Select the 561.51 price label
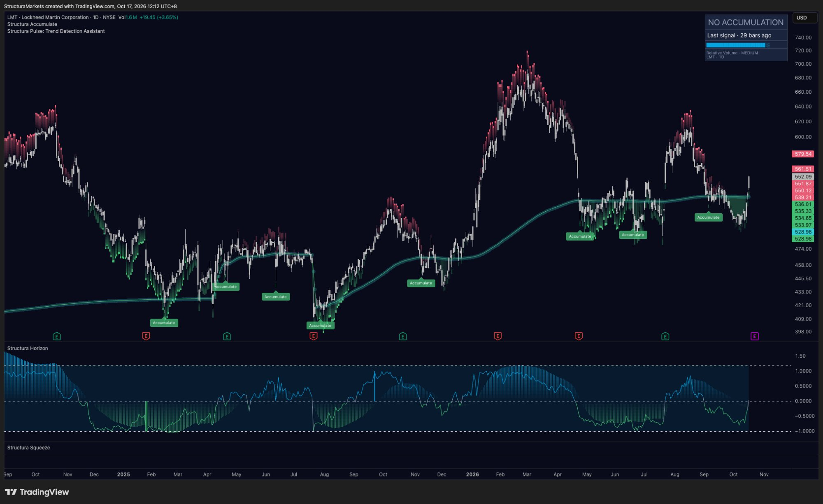The width and height of the screenshot is (823, 504). coord(803,169)
